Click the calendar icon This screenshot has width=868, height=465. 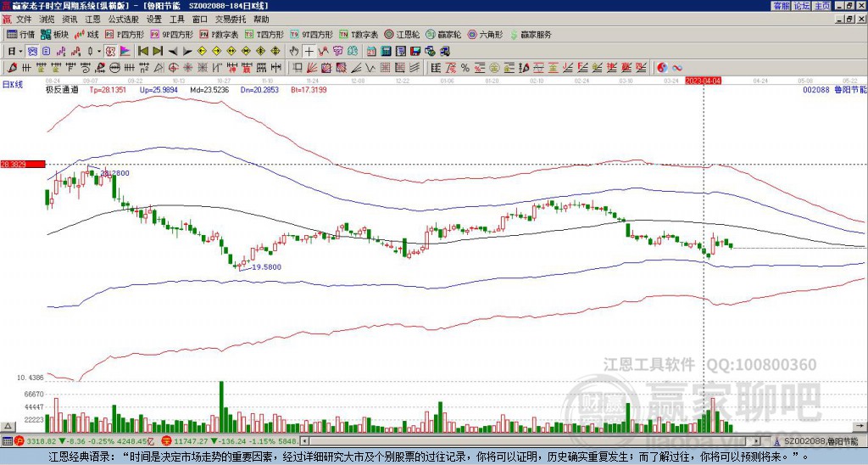point(371,52)
